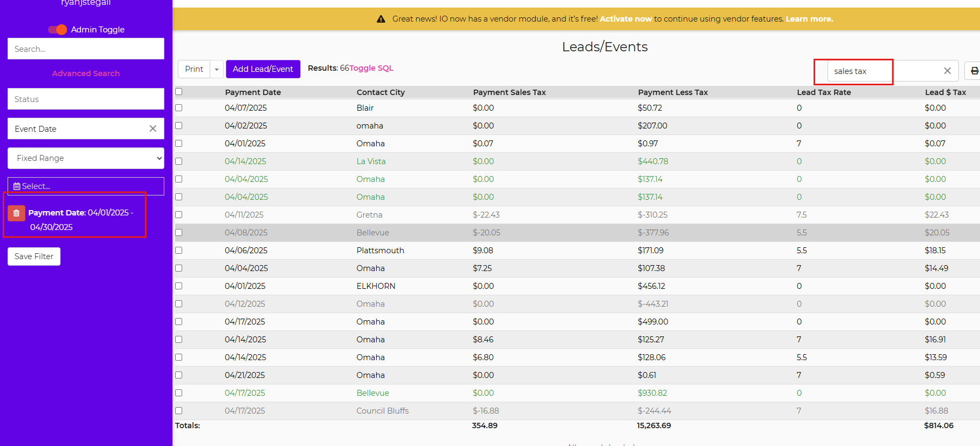Viewport: 980px width, 446px height.
Task: Click the 15,263.69 Payment Less Tax total
Action: coord(654,425)
